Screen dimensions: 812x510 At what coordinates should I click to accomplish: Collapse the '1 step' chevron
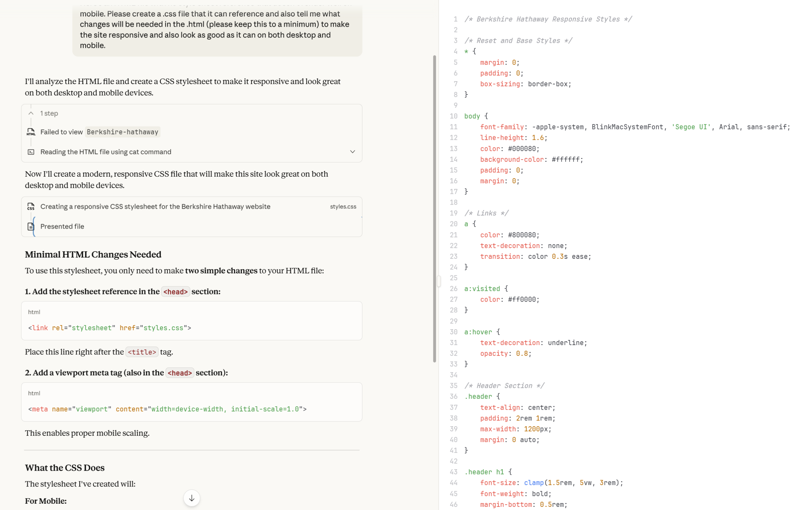tap(31, 113)
